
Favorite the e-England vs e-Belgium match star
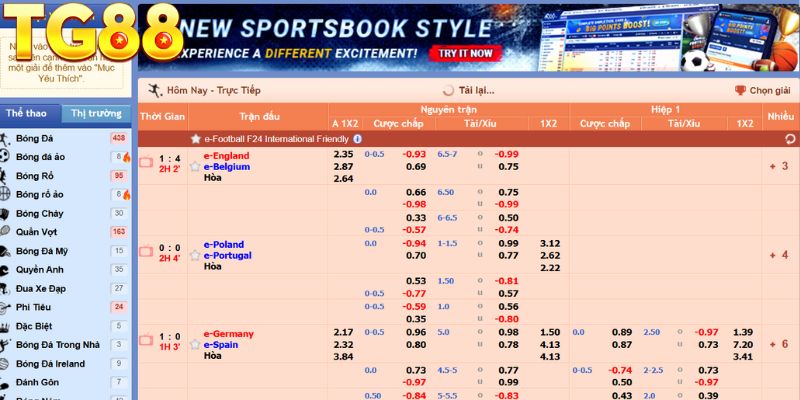(x=194, y=166)
